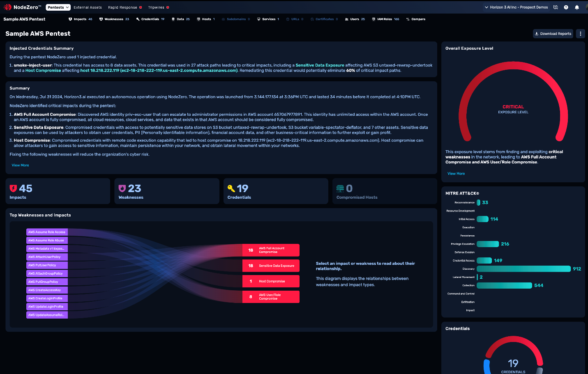Click the NodeZero logo

pos(23,7)
